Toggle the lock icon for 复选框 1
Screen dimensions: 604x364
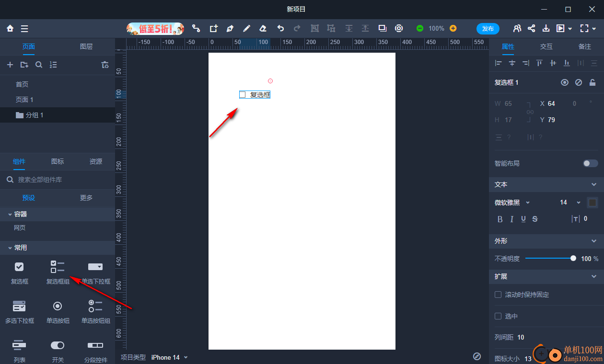(592, 82)
